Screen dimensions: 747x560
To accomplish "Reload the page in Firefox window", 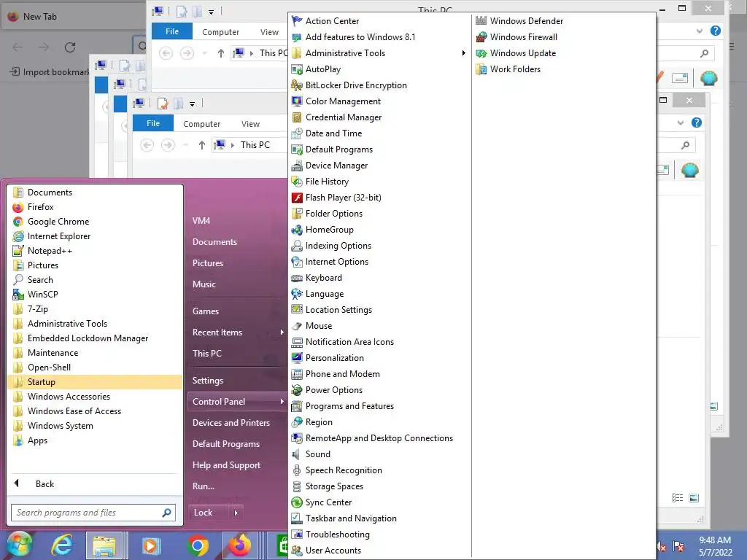I will coord(70,47).
